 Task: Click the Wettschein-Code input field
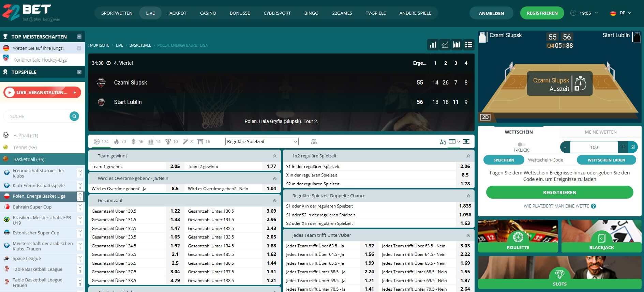click(550, 160)
